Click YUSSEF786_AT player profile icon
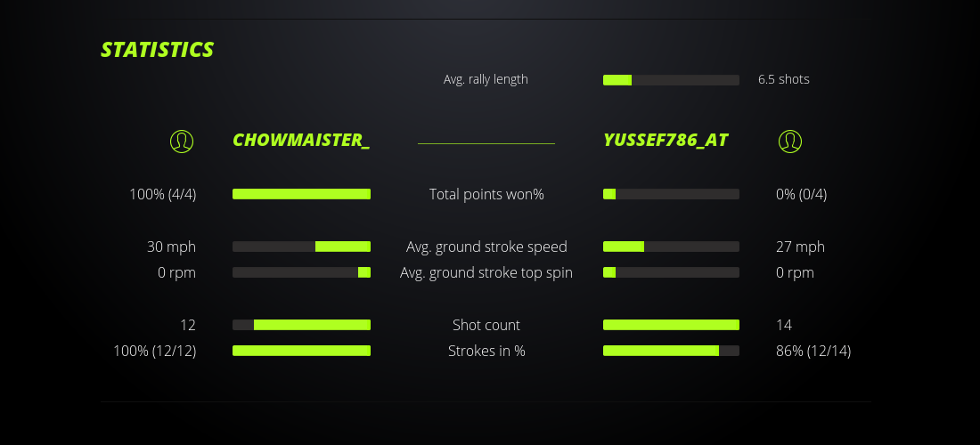This screenshot has width=980, height=445. click(790, 141)
